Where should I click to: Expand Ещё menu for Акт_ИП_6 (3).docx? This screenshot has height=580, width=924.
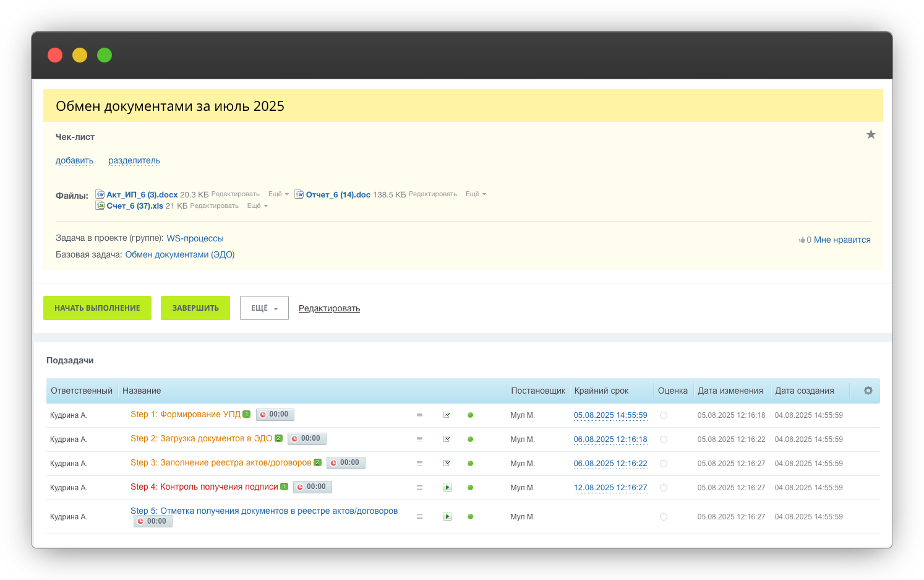pos(278,194)
